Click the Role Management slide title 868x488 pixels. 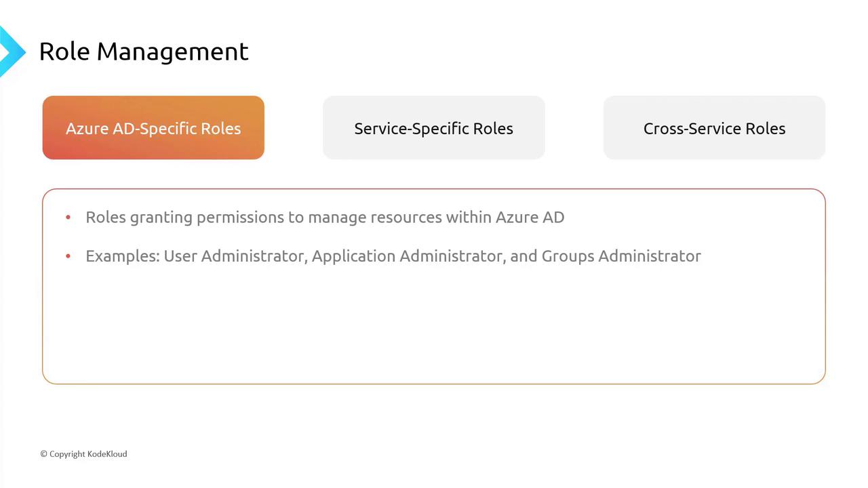144,52
